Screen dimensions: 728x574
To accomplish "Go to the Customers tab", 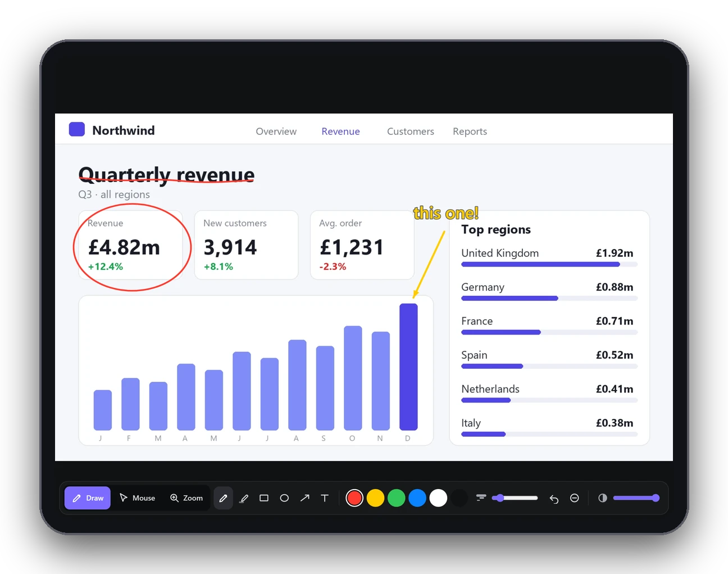I will (x=411, y=132).
